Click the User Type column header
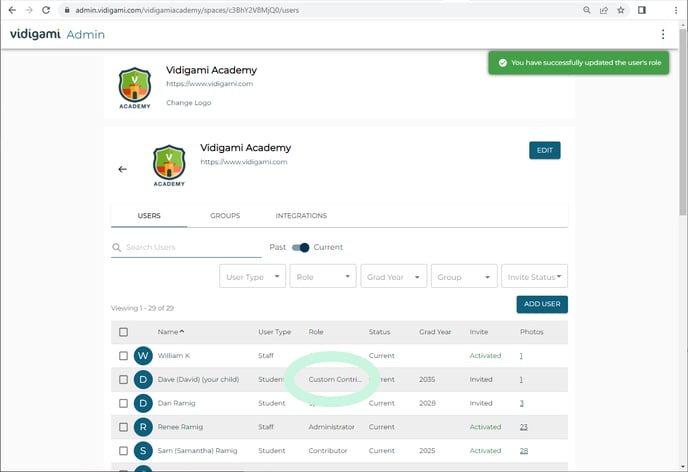Image resolution: width=688 pixels, height=472 pixels. click(x=275, y=332)
